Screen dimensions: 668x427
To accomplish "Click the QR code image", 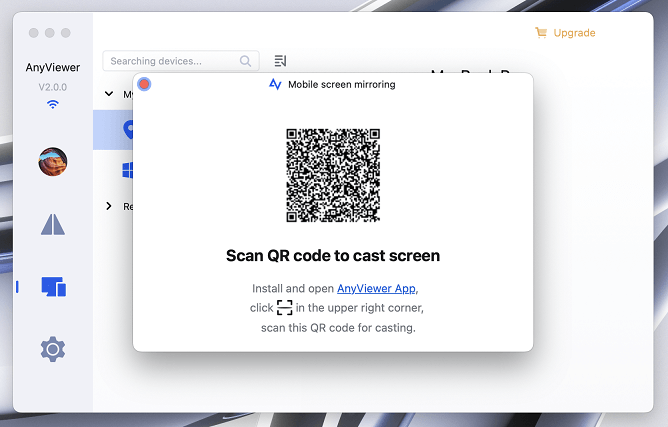I will [x=333, y=175].
